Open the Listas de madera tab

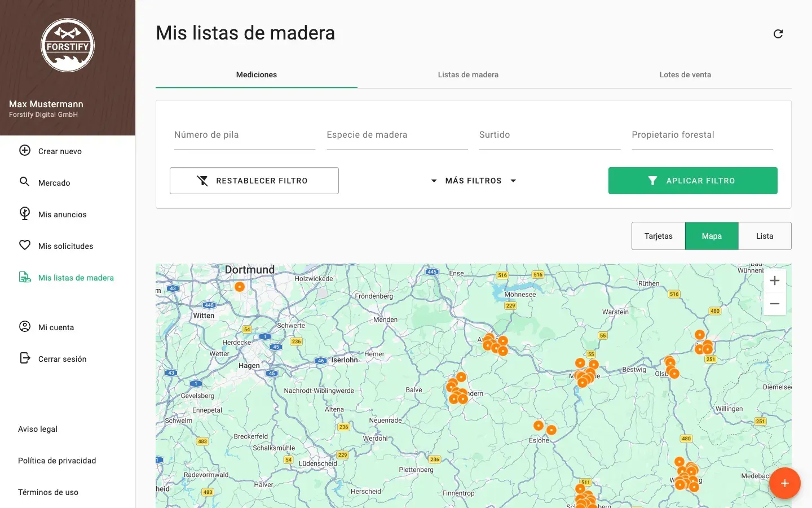pyautogui.click(x=468, y=75)
